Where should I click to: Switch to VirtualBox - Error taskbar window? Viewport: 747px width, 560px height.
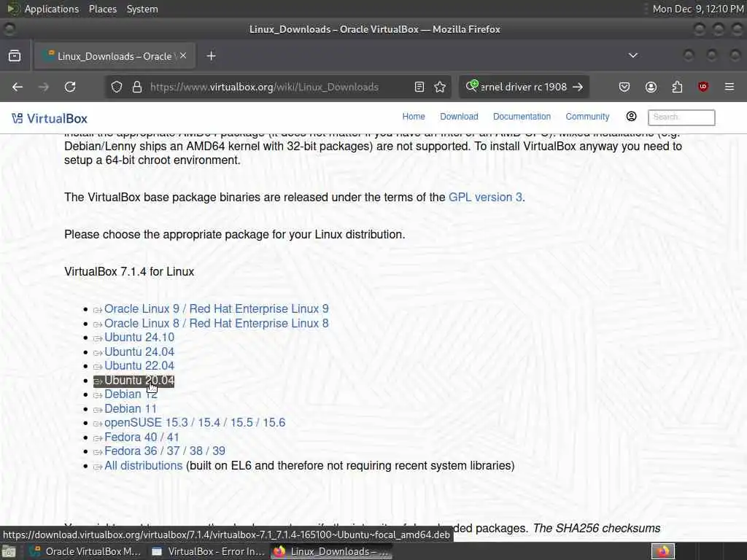[208, 552]
